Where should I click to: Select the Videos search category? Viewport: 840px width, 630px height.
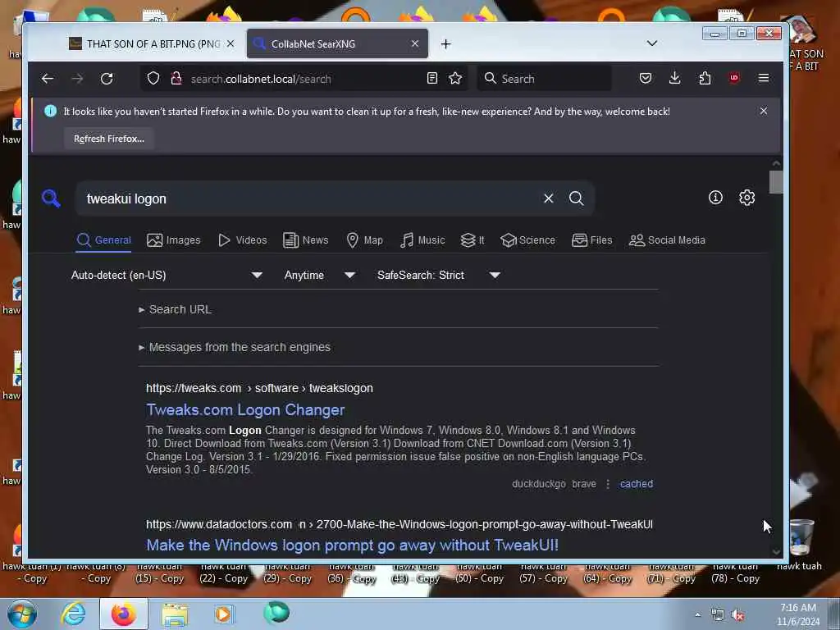pos(242,240)
